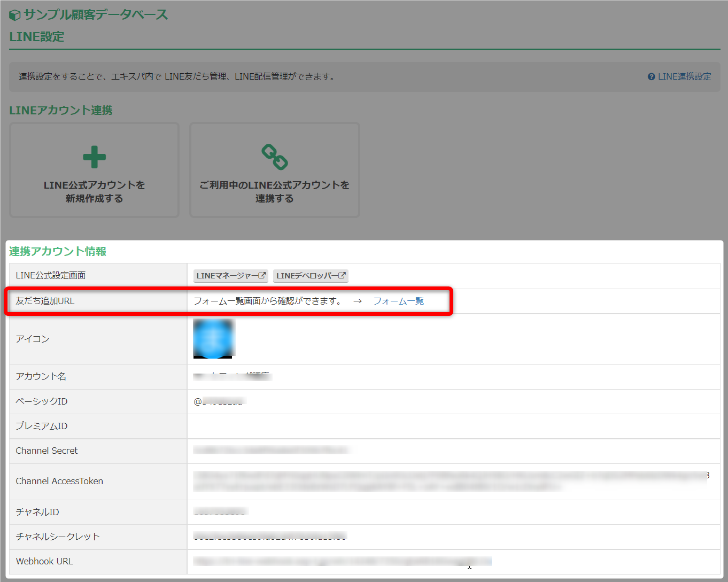
Task: Click the アカウント名 row label
Action: pos(41,376)
